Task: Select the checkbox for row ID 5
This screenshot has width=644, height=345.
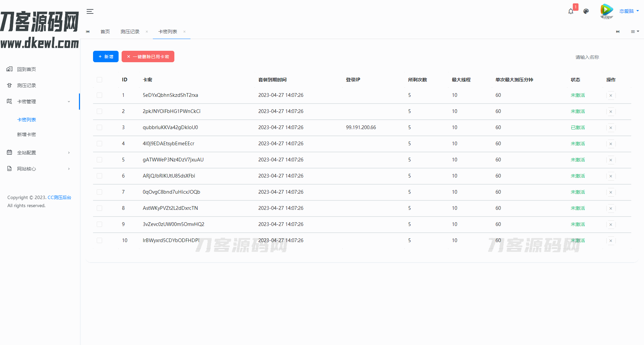Action: click(x=99, y=160)
